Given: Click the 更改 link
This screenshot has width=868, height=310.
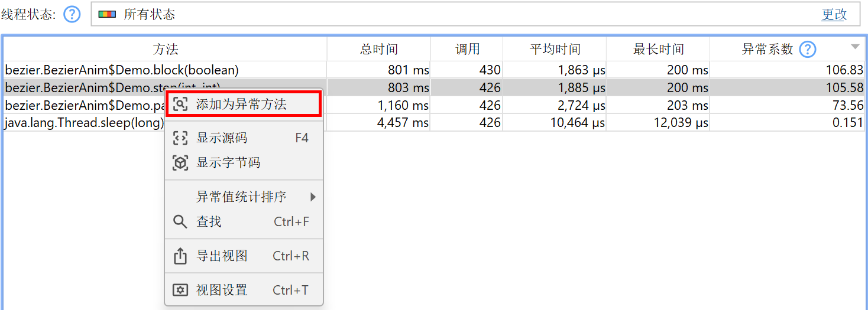Looking at the screenshot, I should point(834,15).
